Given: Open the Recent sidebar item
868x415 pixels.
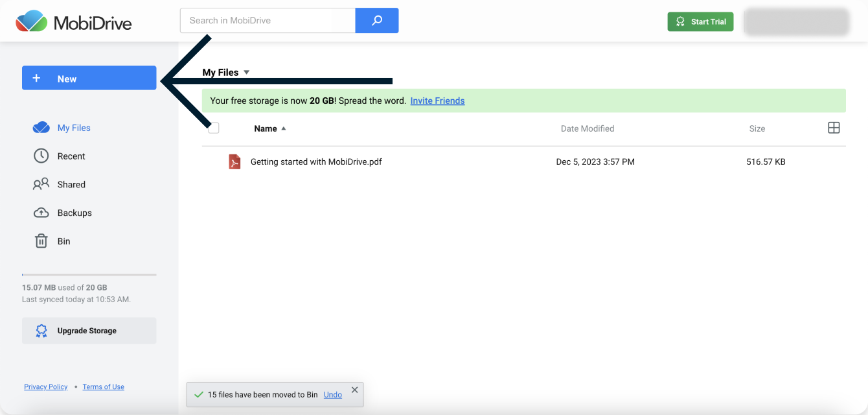Looking at the screenshot, I should 59,156.
